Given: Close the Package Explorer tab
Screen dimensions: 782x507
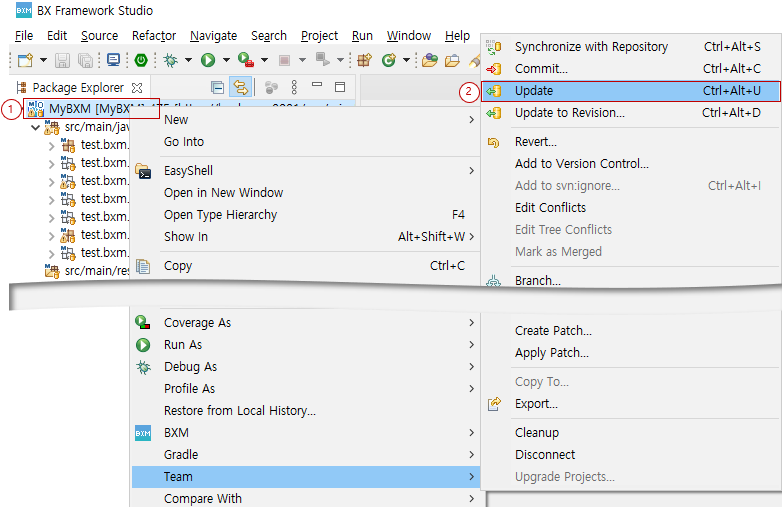Looking at the screenshot, I should (x=137, y=88).
